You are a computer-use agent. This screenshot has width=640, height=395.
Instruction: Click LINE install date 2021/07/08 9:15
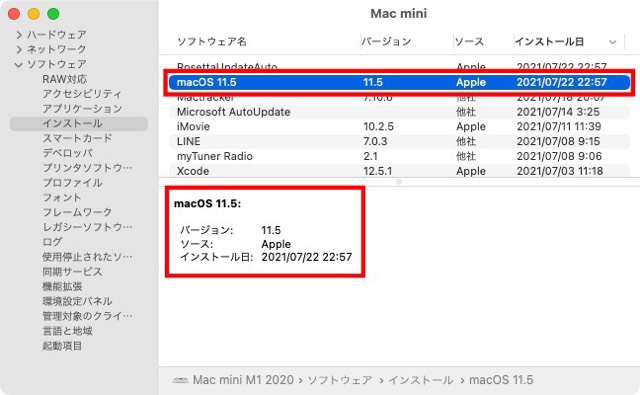[x=558, y=141]
